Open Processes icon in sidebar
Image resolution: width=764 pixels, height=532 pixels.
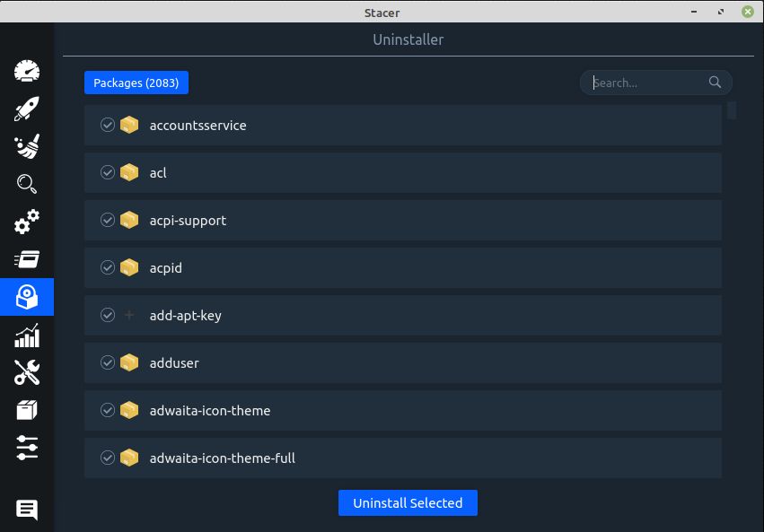pyautogui.click(x=27, y=259)
